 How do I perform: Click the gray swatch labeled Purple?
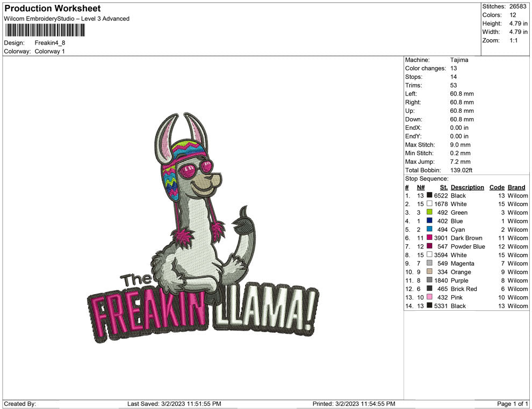pyautogui.click(x=429, y=280)
